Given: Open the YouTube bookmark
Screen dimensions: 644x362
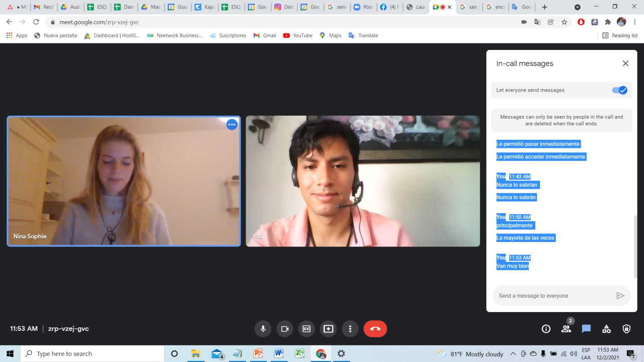Looking at the screenshot, I should [x=298, y=36].
